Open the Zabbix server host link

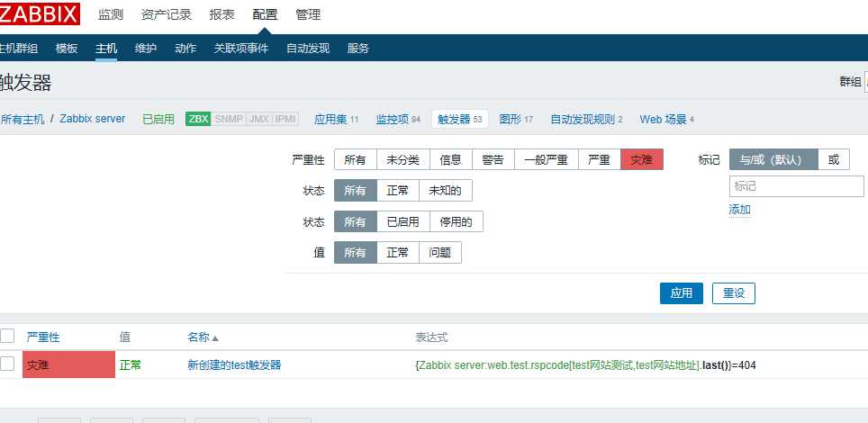[93, 119]
